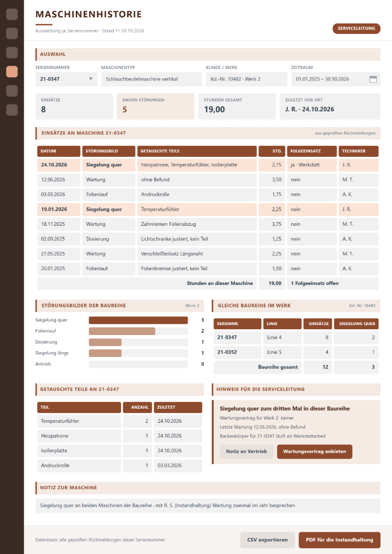Select the 19.01.2026 date cell
Image resolution: width=392 pixels, height=554 pixels.
click(x=59, y=210)
